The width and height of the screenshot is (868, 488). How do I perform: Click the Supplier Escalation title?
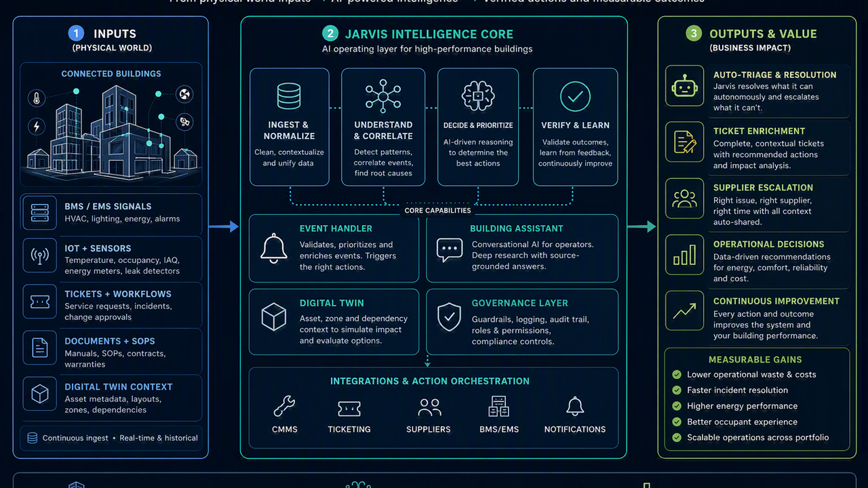pyautogui.click(x=763, y=188)
